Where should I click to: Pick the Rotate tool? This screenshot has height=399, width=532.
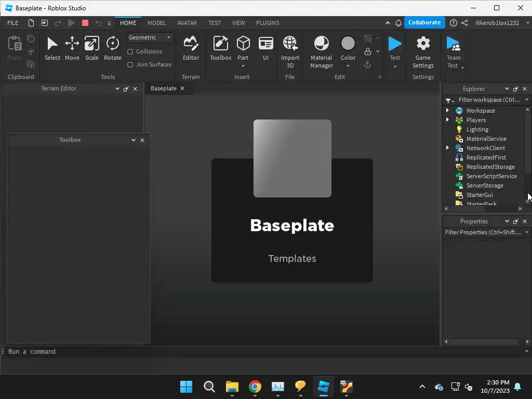(x=113, y=48)
